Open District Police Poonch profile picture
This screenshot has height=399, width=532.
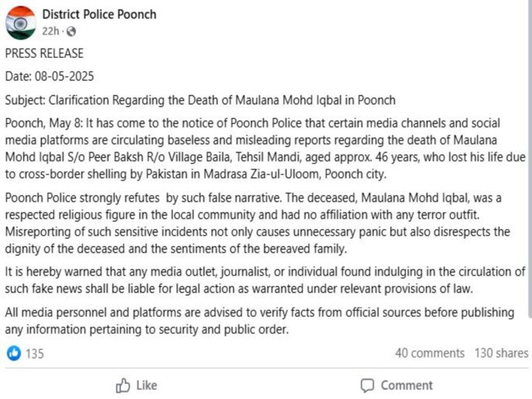tap(21, 23)
